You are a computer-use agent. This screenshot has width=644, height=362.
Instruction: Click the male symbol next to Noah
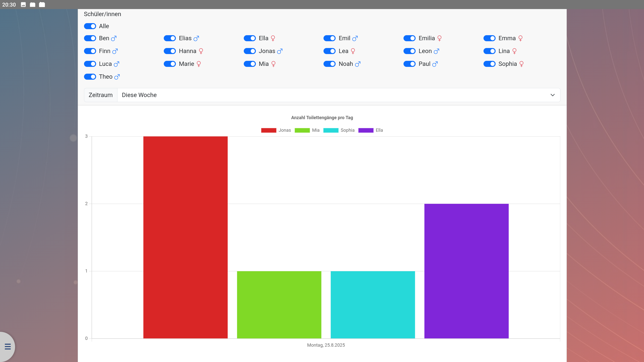[x=358, y=64]
